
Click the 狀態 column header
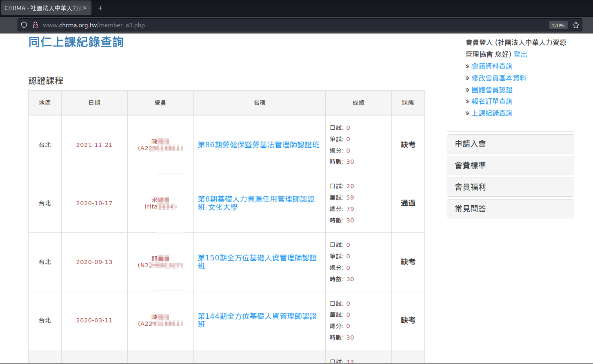pyautogui.click(x=408, y=103)
